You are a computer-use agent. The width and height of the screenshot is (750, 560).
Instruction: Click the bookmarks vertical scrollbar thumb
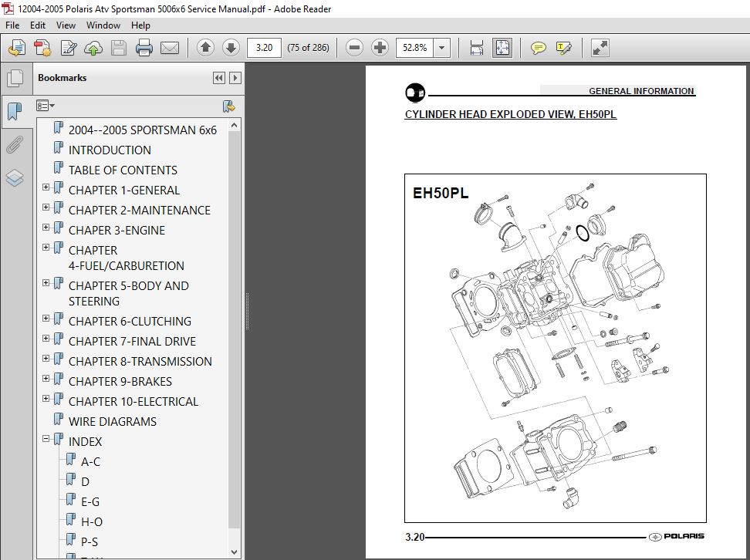coord(234,330)
